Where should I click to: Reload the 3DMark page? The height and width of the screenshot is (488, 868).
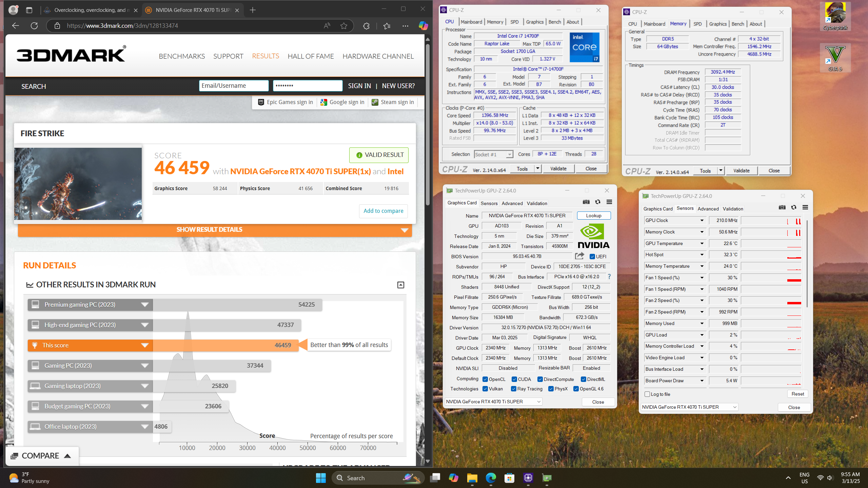(34, 26)
